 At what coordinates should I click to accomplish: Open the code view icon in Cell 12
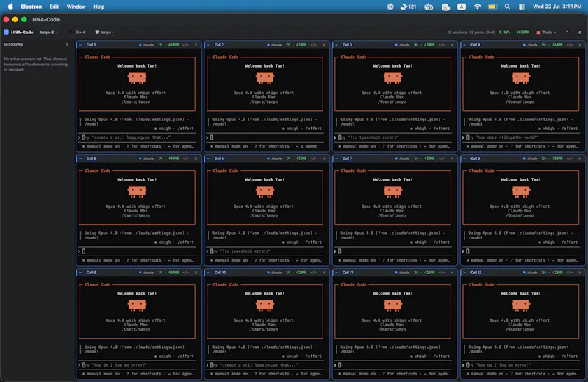(x=570, y=273)
